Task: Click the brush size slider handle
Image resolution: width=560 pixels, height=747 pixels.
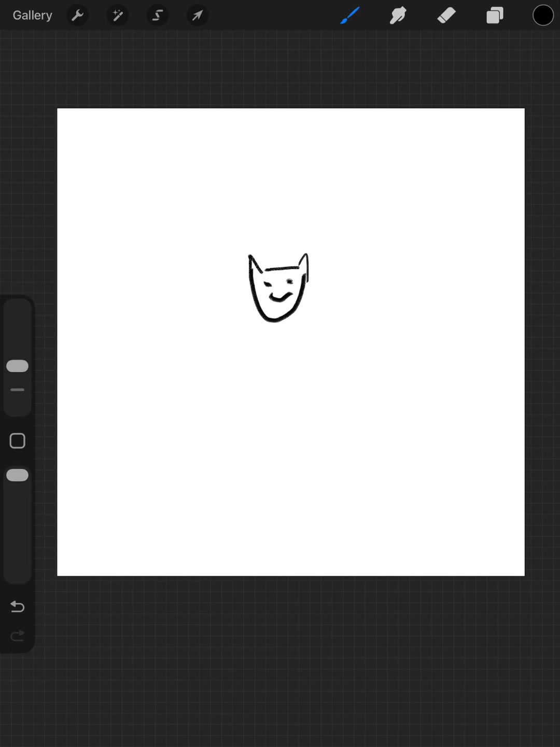Action: 17,366
